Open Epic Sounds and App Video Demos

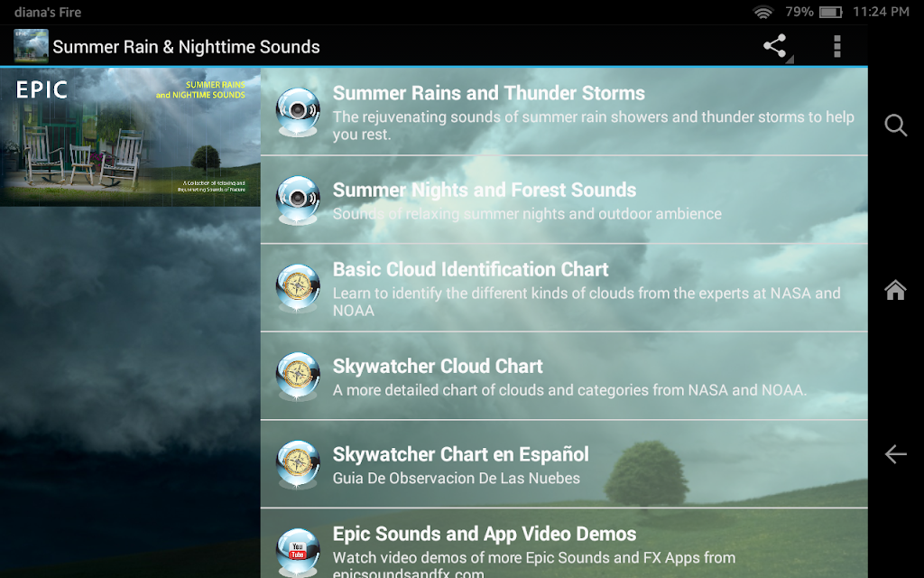(564, 543)
